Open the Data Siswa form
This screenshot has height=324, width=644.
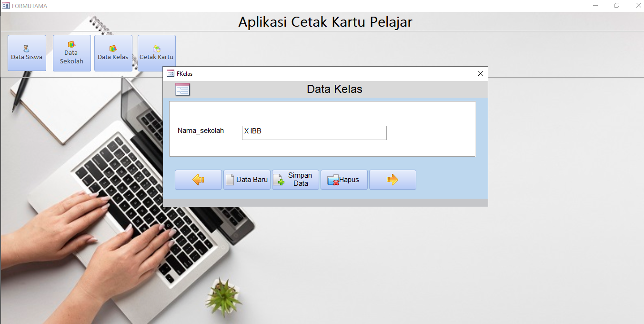pos(27,53)
